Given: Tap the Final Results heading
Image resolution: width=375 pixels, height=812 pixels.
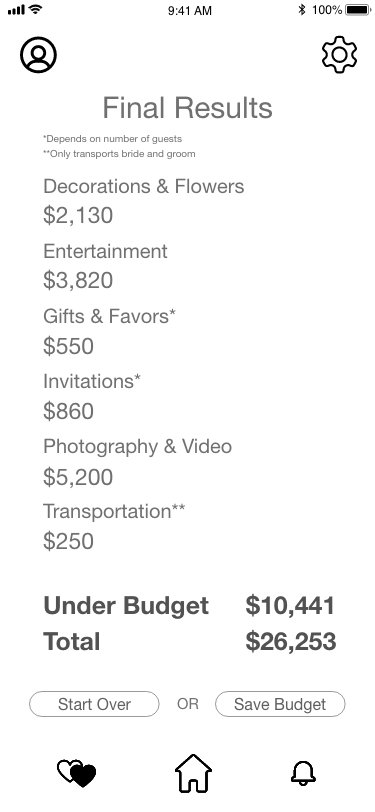Looking at the screenshot, I should 188,108.
